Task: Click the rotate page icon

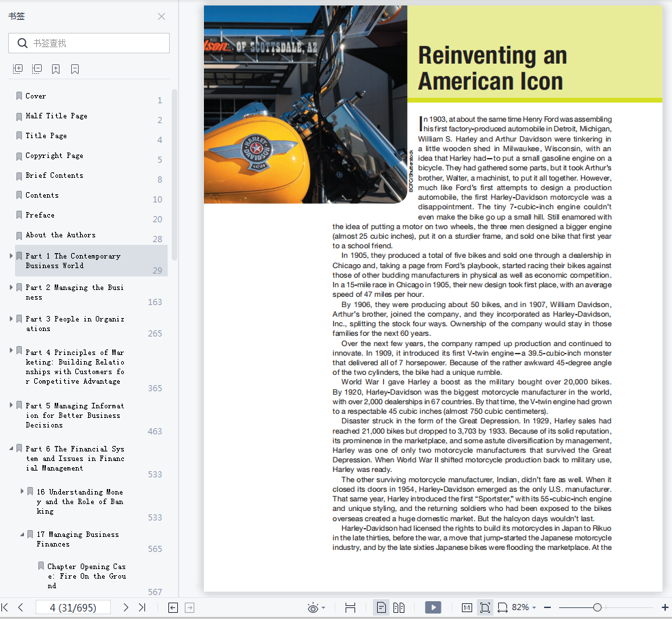Action: click(x=502, y=607)
